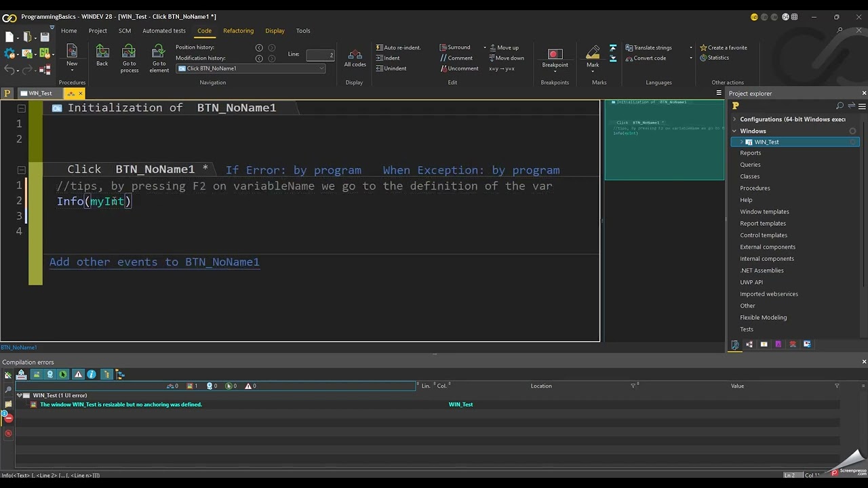The height and width of the screenshot is (488, 868).
Task: Open the Convert code dropdown arrow
Action: [x=691, y=58]
